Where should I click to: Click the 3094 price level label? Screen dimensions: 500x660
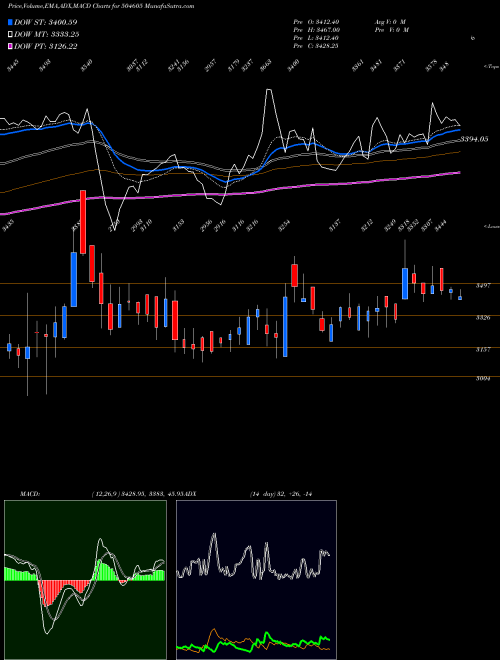coord(483,379)
